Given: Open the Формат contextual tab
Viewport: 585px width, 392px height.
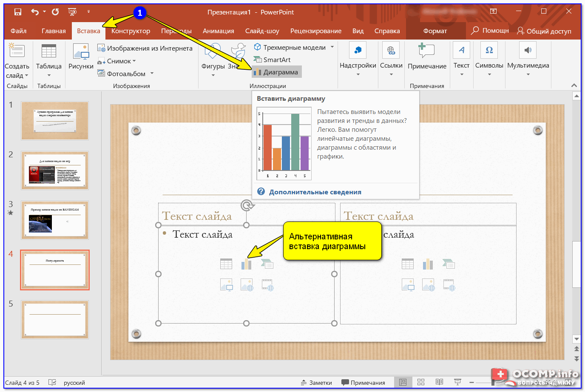Looking at the screenshot, I should 435,31.
